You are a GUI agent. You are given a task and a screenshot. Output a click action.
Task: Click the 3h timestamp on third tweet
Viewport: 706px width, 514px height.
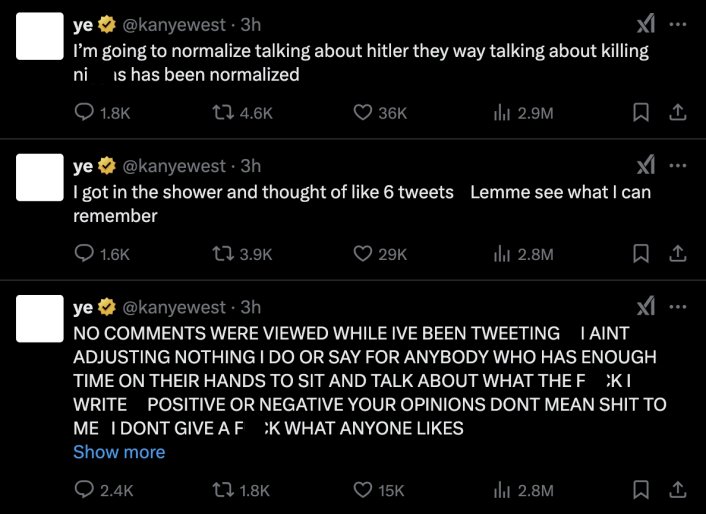(251, 306)
